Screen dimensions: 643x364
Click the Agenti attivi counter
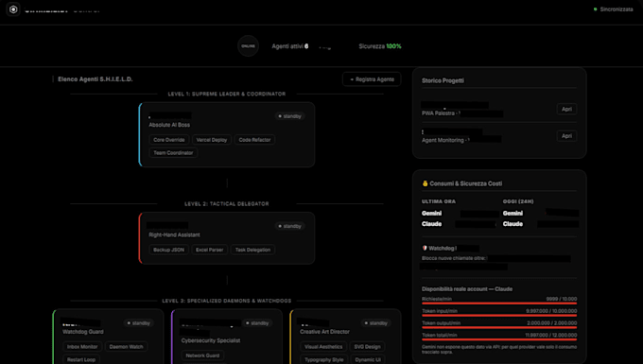[x=290, y=46]
